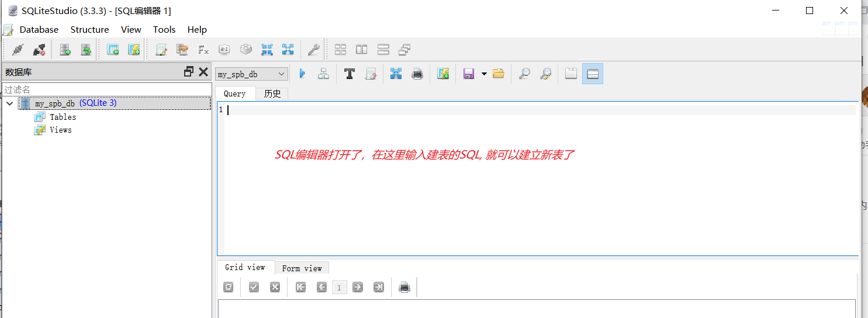Open the Database menu
This screenshot has height=318, width=868.
[39, 29]
